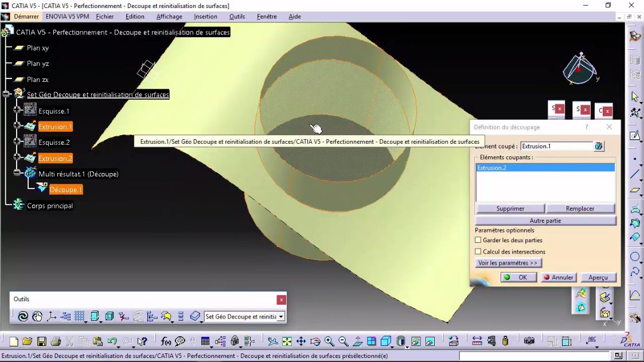Select Corps principal in the tree
Image resolution: width=644 pixels, height=362 pixels.
click(x=50, y=206)
